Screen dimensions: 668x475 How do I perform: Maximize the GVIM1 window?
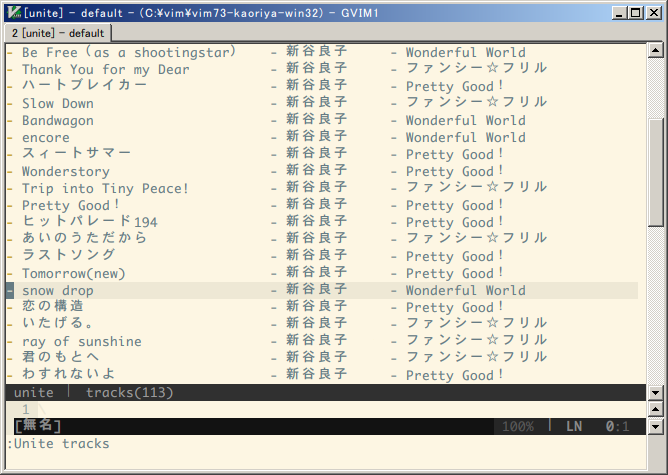click(x=635, y=13)
